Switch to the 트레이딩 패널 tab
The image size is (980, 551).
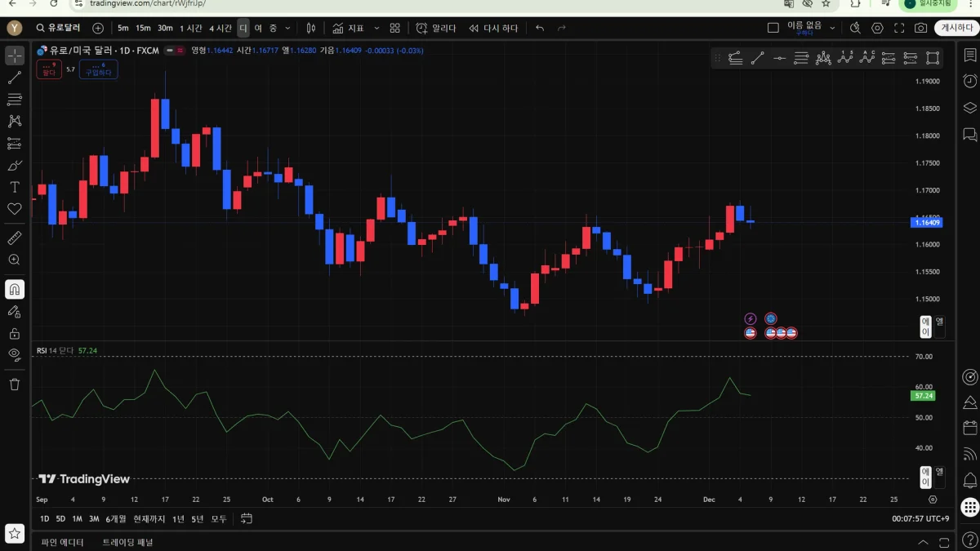click(x=127, y=542)
